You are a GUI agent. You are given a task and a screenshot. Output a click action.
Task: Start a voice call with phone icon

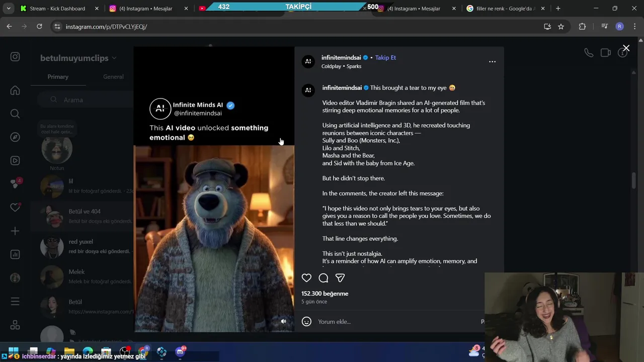pyautogui.click(x=589, y=53)
